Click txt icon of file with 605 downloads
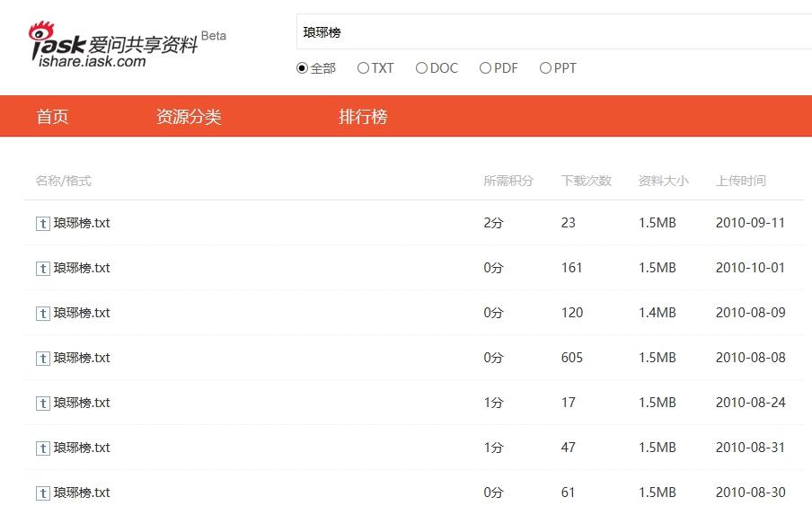Screen dimensions: 812x506 pyautogui.click(x=43, y=359)
